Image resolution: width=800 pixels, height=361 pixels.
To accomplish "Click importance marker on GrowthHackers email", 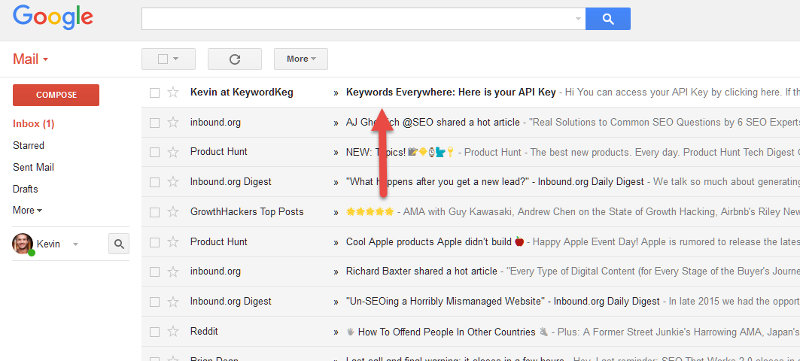I will click(336, 212).
